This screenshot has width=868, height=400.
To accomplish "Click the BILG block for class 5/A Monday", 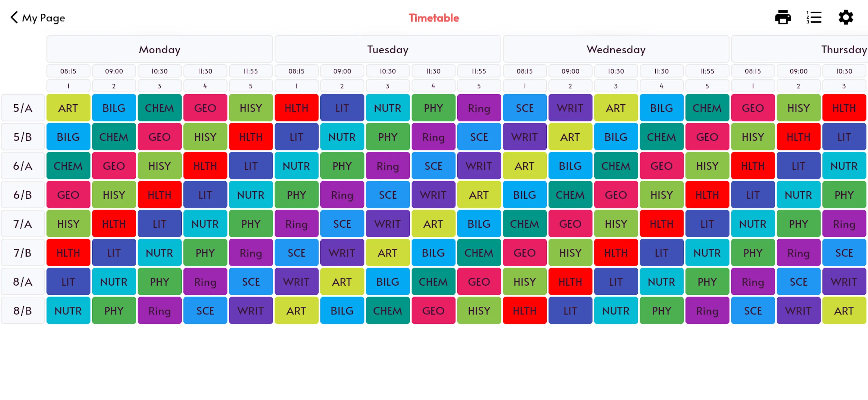I will click(113, 108).
